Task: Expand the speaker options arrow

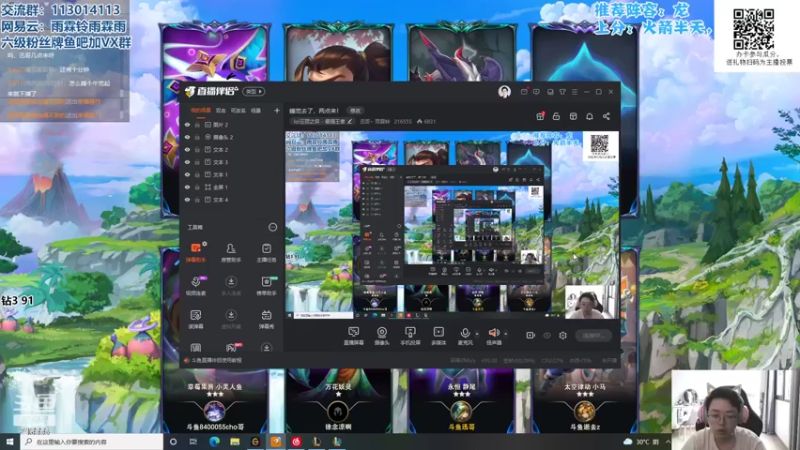Action: (506, 334)
